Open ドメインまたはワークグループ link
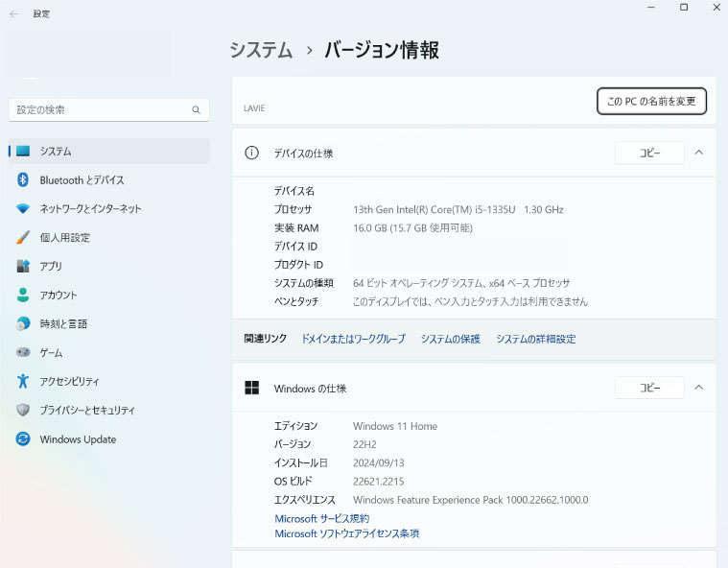728x568 pixels. [x=353, y=339]
